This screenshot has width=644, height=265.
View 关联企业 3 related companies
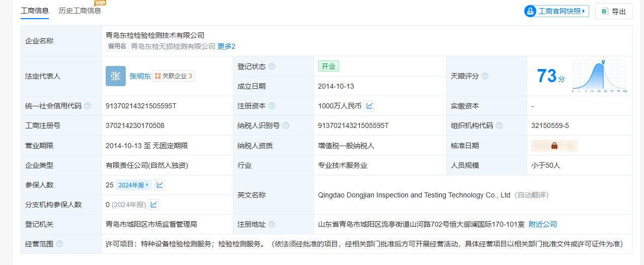pos(174,76)
